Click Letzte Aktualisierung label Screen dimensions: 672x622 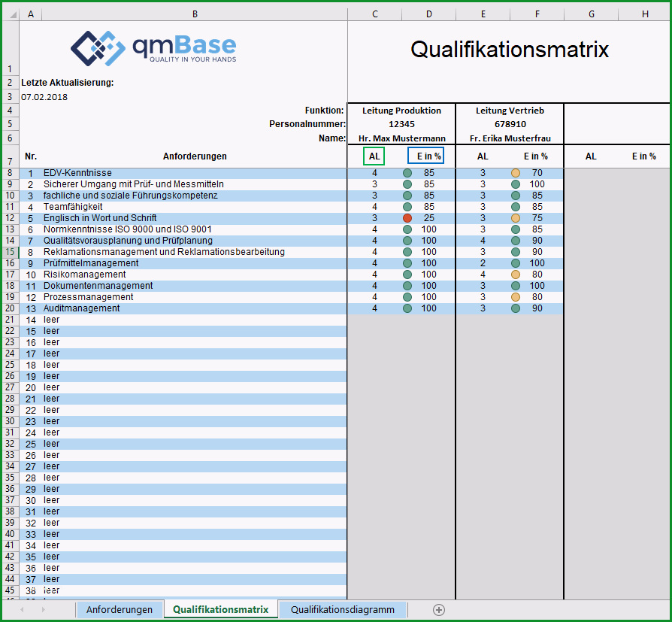click(x=68, y=83)
